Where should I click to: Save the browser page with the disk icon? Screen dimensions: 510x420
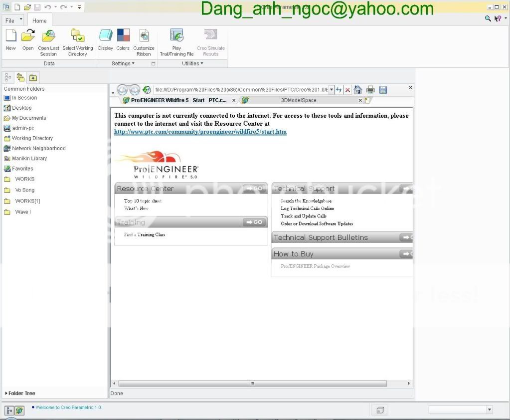tap(383, 90)
